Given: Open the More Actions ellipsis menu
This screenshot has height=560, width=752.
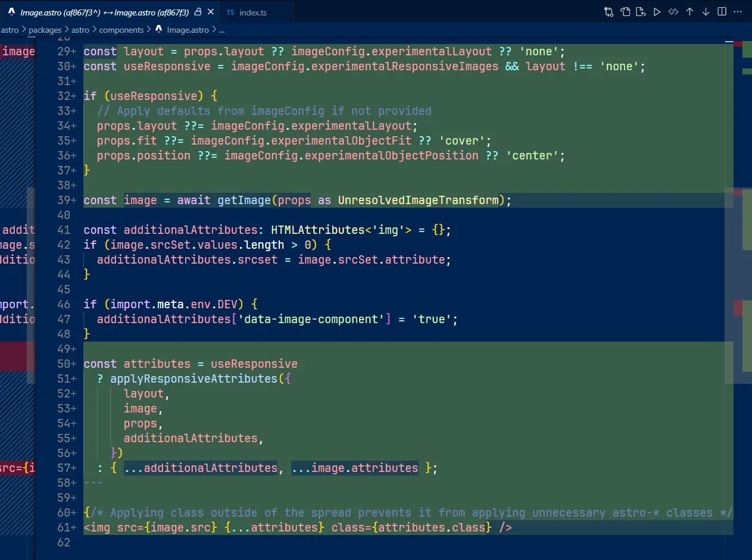Looking at the screenshot, I should 738,12.
